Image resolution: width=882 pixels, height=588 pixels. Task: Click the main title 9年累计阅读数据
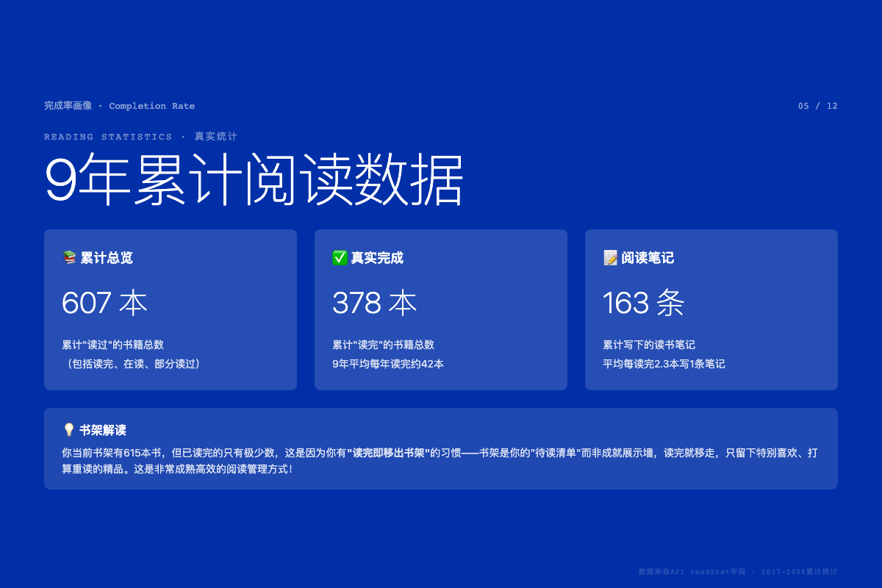[x=254, y=181]
